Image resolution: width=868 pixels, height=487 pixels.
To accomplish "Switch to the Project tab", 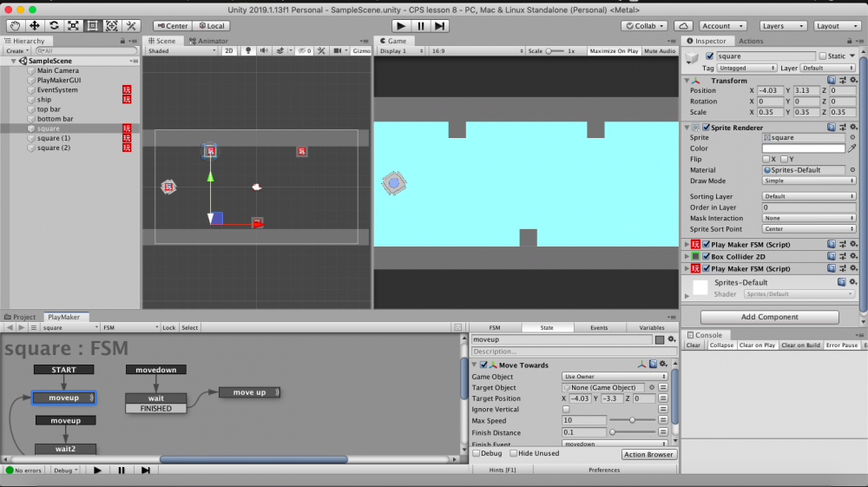I will click(21, 317).
